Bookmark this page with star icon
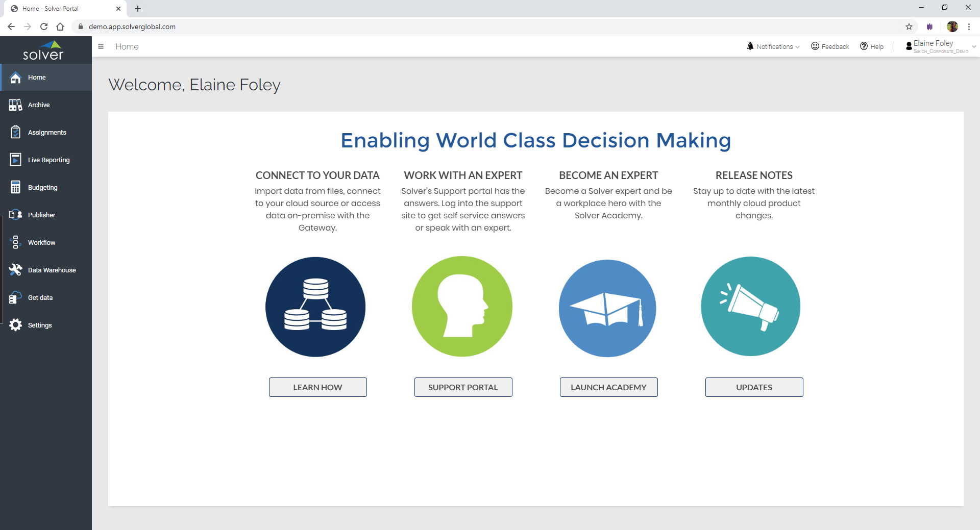 [909, 27]
